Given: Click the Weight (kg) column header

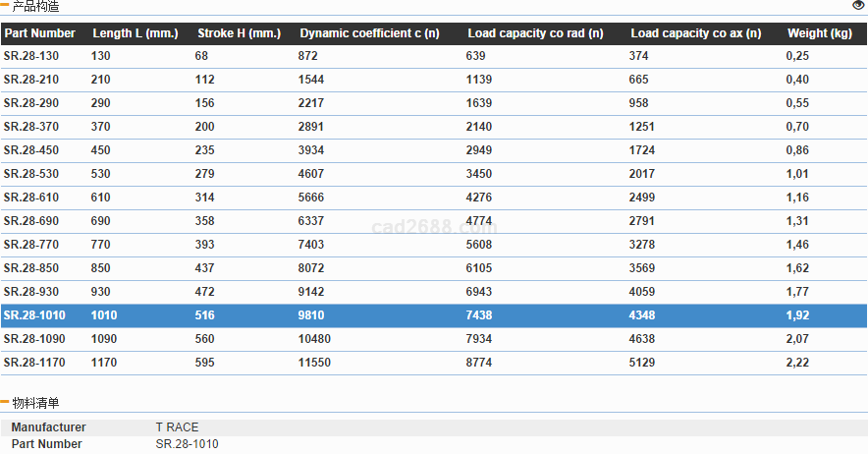Looking at the screenshot, I should (819, 33).
